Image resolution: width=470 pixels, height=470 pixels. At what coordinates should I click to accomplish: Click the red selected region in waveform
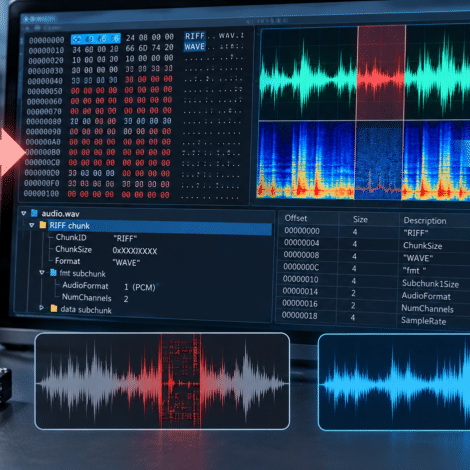coord(381,73)
